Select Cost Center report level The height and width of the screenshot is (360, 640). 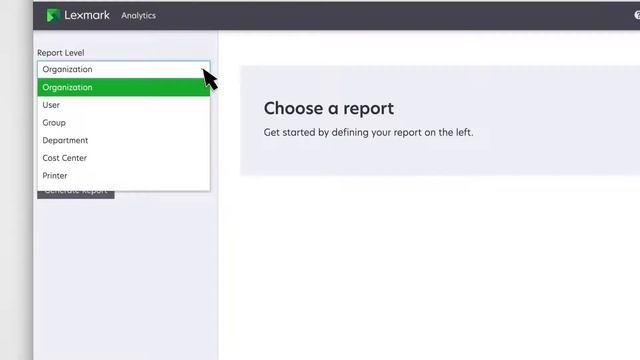124,158
